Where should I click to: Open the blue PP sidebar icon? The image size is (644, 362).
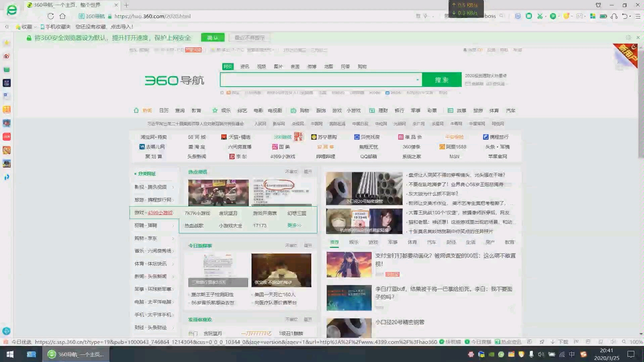(7, 177)
